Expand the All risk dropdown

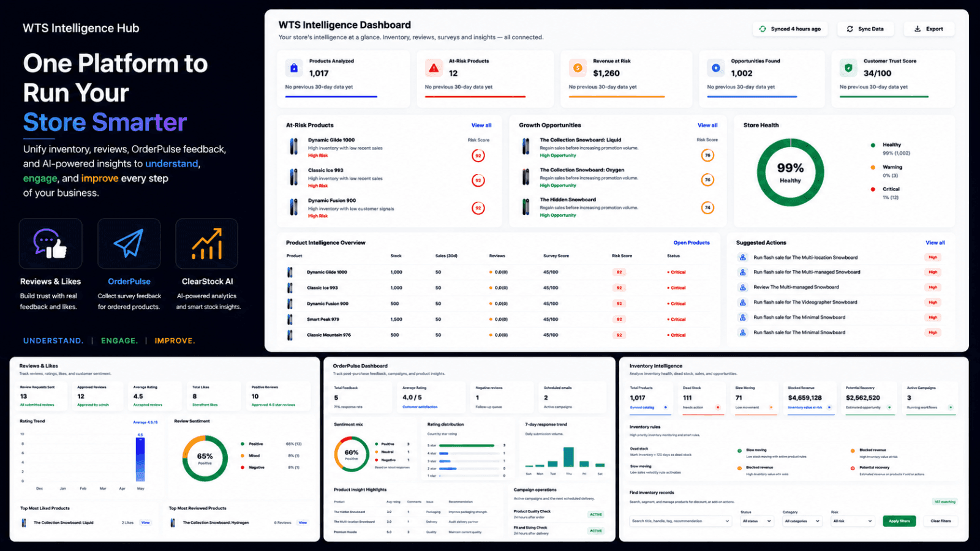pyautogui.click(x=852, y=521)
